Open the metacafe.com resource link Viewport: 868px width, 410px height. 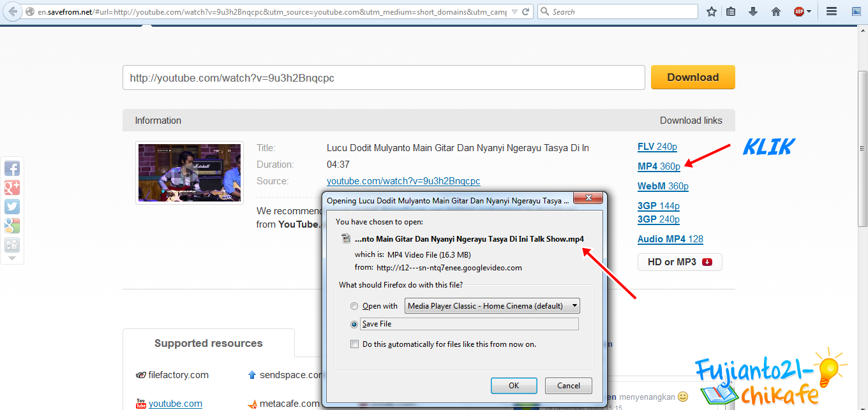pyautogui.click(x=290, y=404)
